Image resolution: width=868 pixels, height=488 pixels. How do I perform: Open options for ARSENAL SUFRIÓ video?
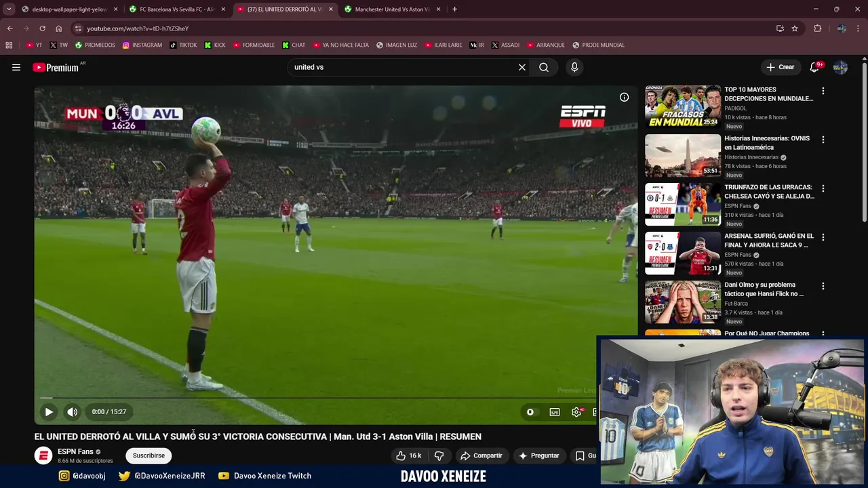click(x=823, y=237)
